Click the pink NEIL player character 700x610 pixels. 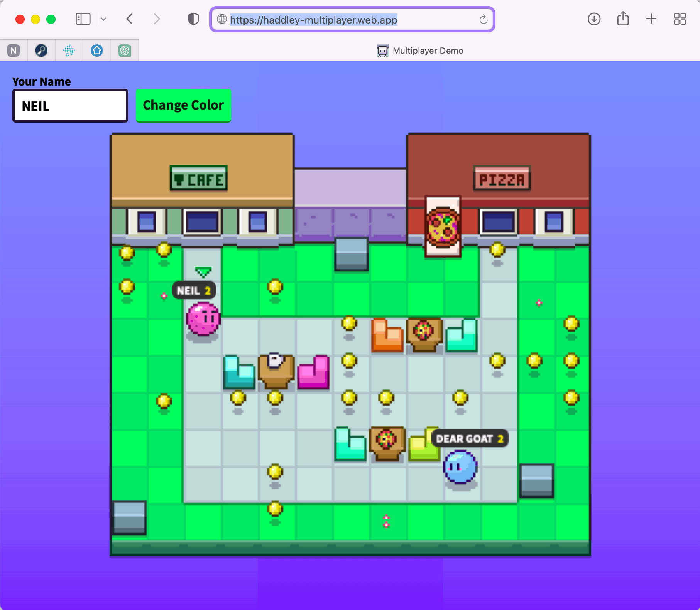click(x=203, y=318)
